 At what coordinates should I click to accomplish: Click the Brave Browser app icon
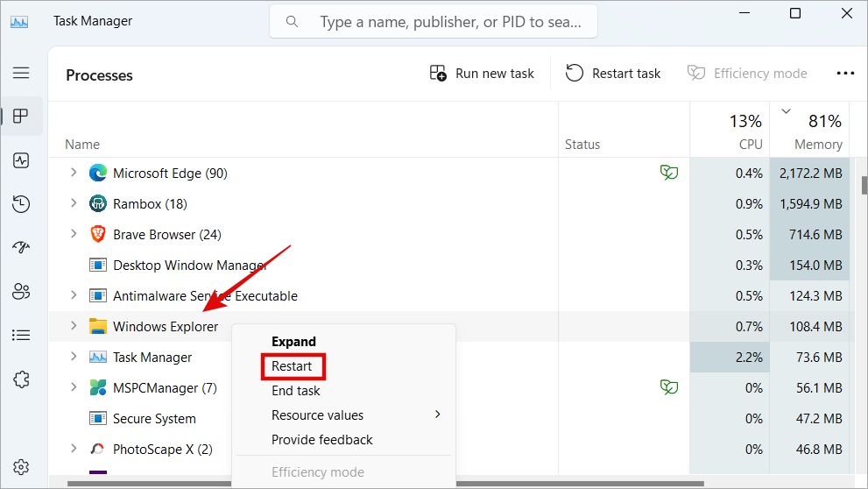(98, 234)
